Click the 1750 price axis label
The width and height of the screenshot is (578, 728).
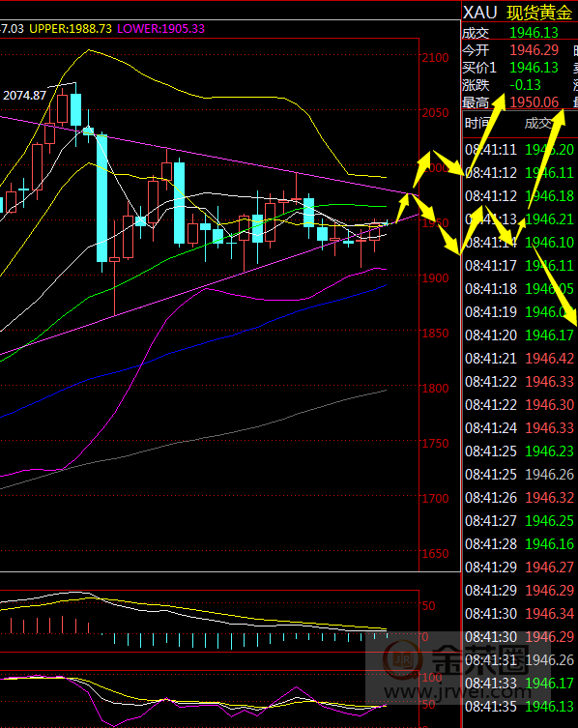pos(435,444)
